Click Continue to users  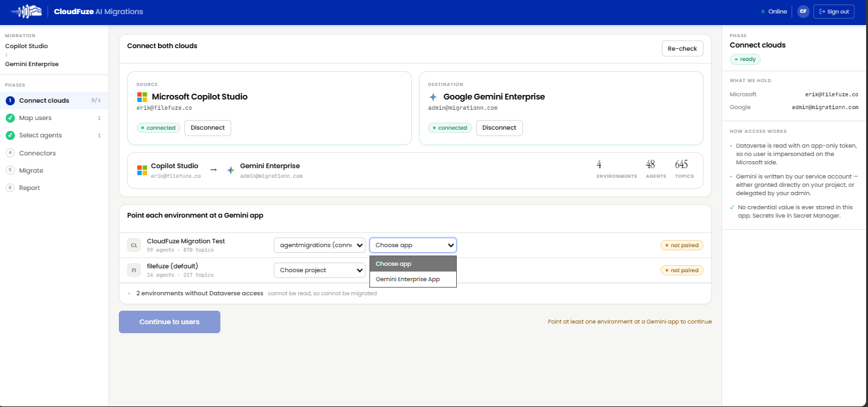(170, 322)
